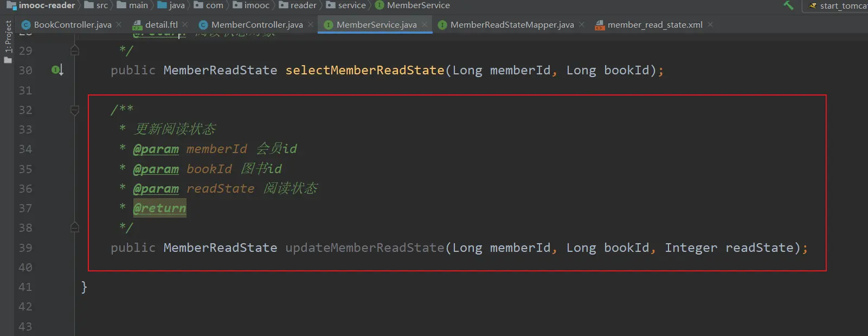The height and width of the screenshot is (336, 868).
Task: Click MemberReadState return type on line 39
Action: 220,248
